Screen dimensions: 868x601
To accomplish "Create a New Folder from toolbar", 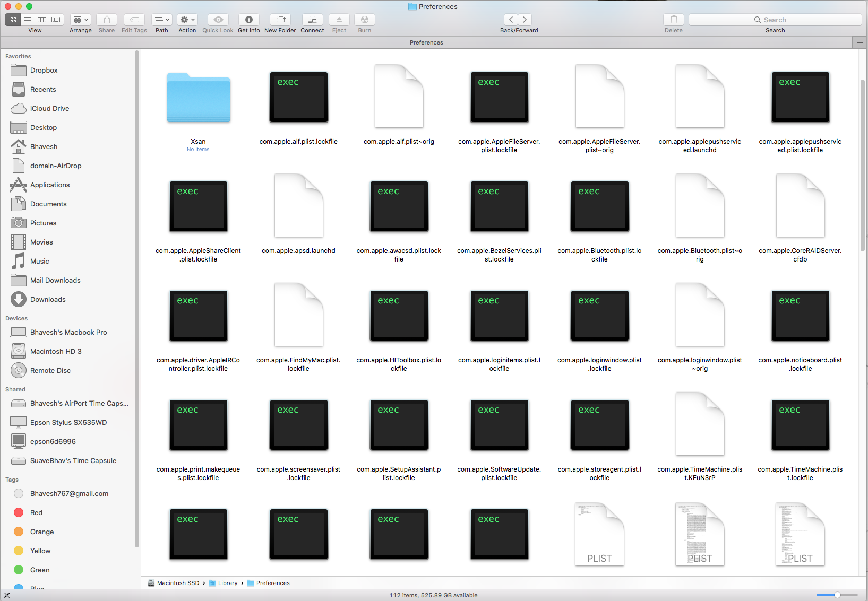I will [x=280, y=20].
